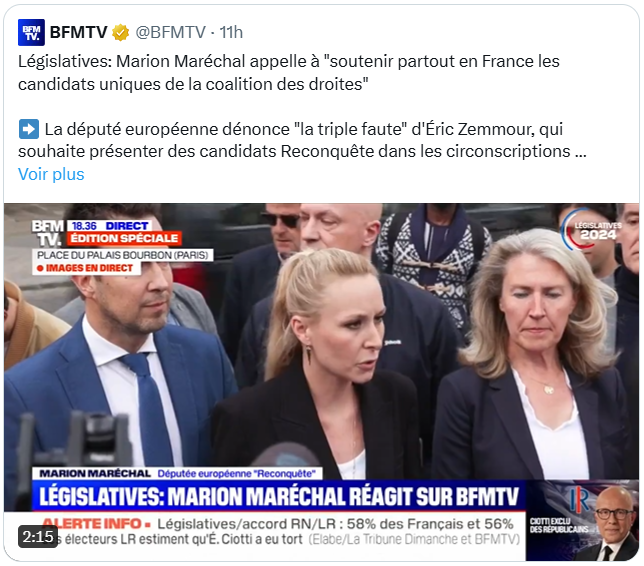Screen dimensions: 644x566
Task: Click the red dot beside Images en direct
Action: pyautogui.click(x=40, y=268)
